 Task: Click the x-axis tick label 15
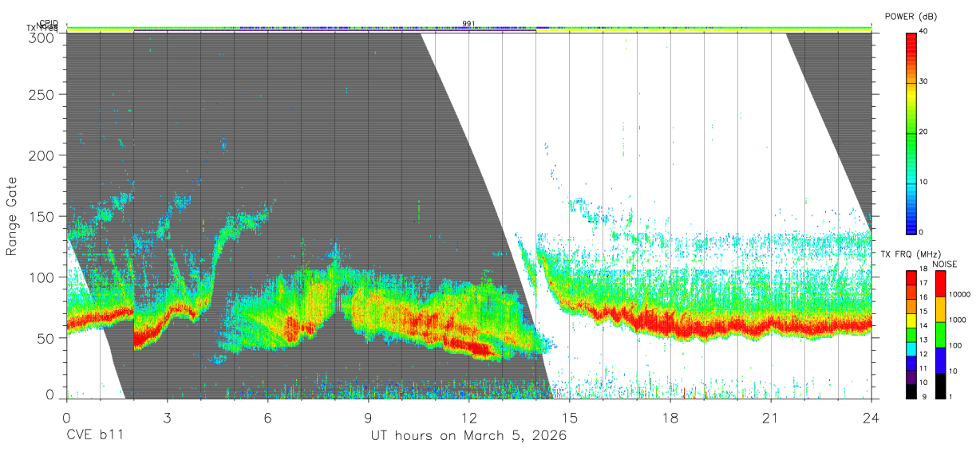[569, 418]
